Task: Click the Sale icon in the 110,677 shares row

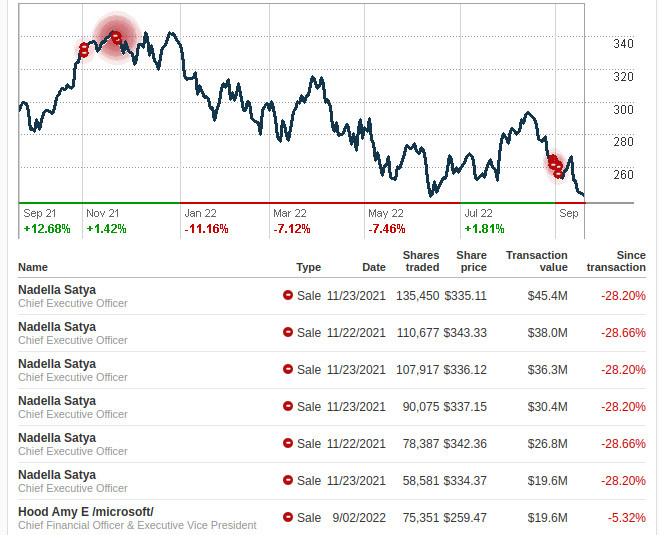Action: [x=288, y=332]
